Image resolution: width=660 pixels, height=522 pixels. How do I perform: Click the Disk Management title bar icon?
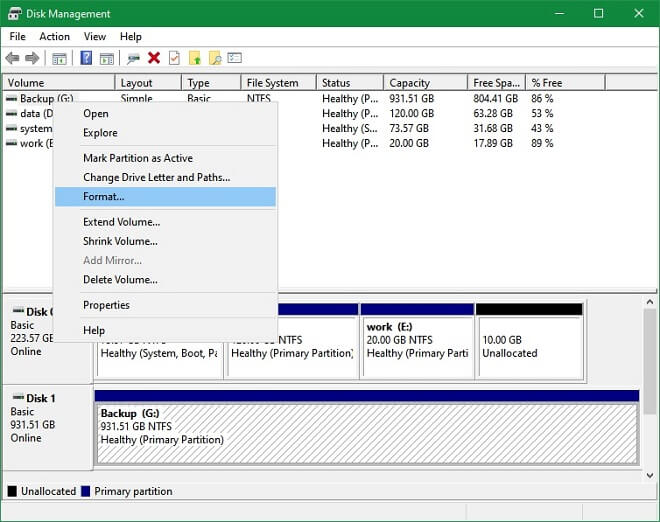pos(14,13)
